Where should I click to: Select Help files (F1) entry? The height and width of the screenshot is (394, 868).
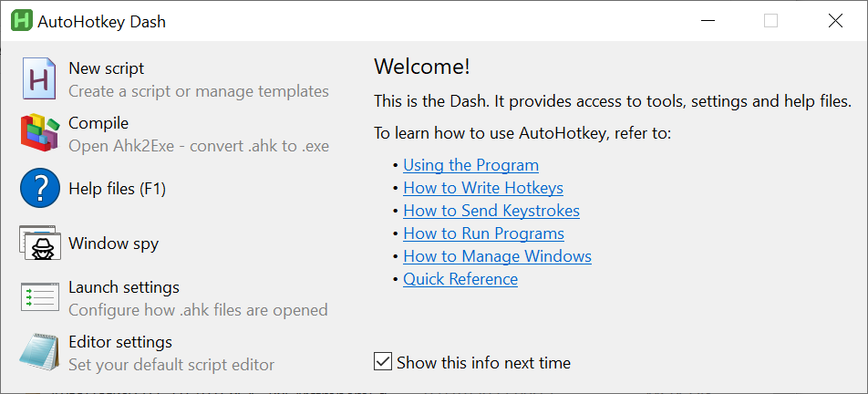117,189
